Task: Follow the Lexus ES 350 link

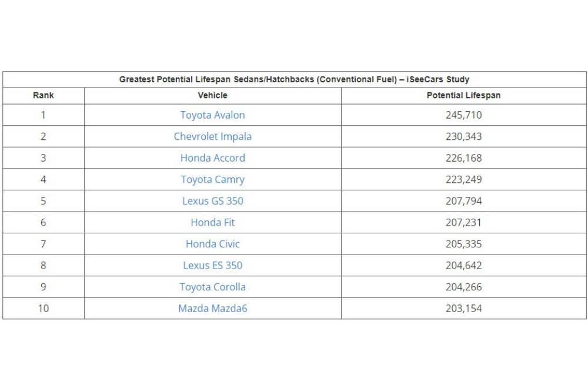Action: pyautogui.click(x=212, y=265)
